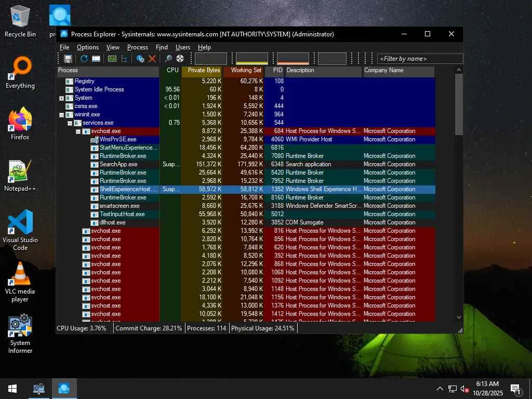Open the Options menu
This screenshot has width=532, height=399.
(x=87, y=47)
